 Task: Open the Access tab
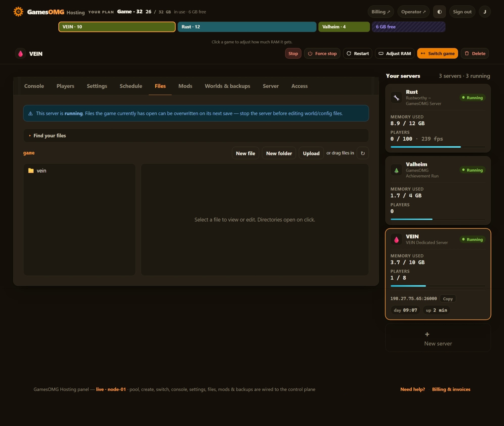click(299, 86)
